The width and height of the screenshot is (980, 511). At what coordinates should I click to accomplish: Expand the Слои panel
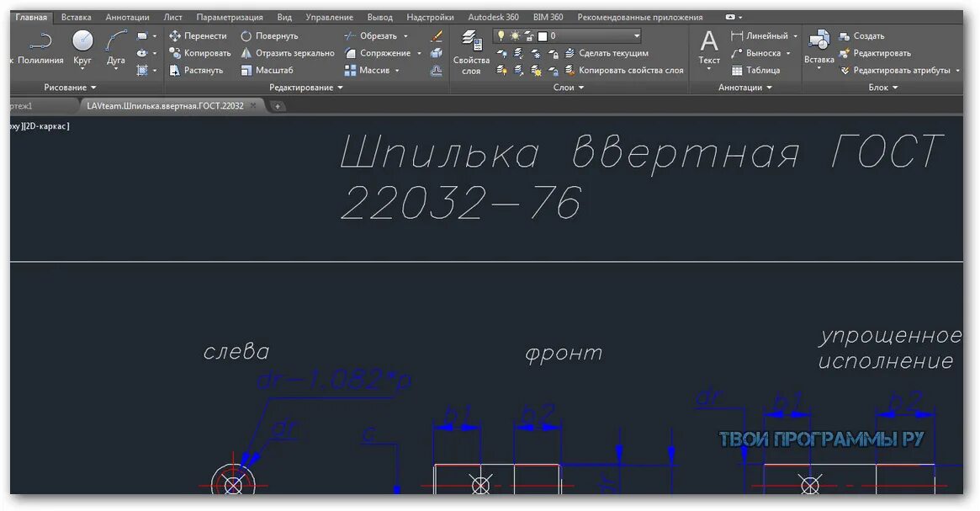[x=568, y=88]
